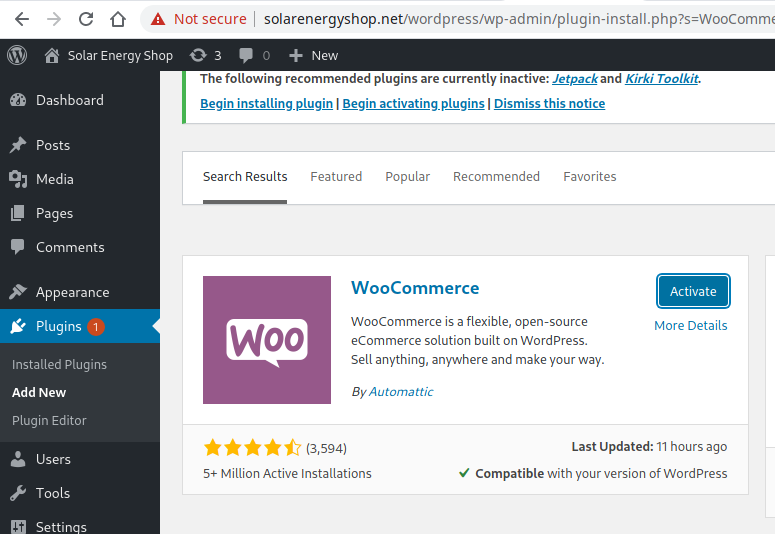Click the Plugins update count badge
Image resolution: width=775 pixels, height=534 pixels.
(96, 327)
